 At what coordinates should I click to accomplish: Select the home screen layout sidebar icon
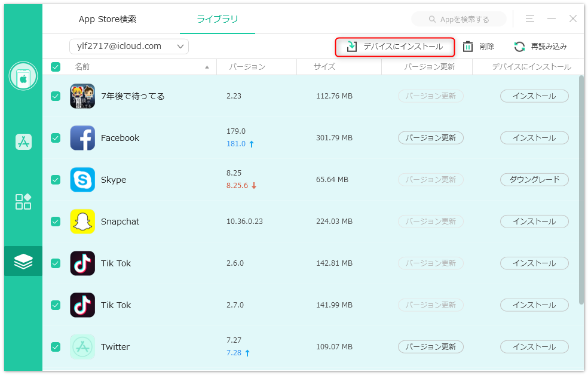point(23,202)
